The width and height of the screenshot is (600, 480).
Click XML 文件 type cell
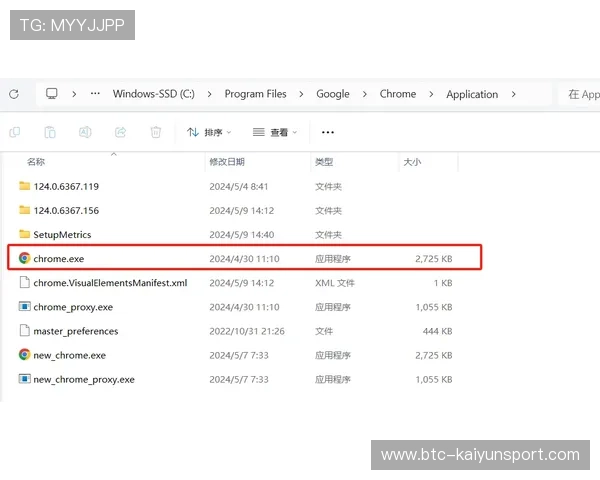335,283
